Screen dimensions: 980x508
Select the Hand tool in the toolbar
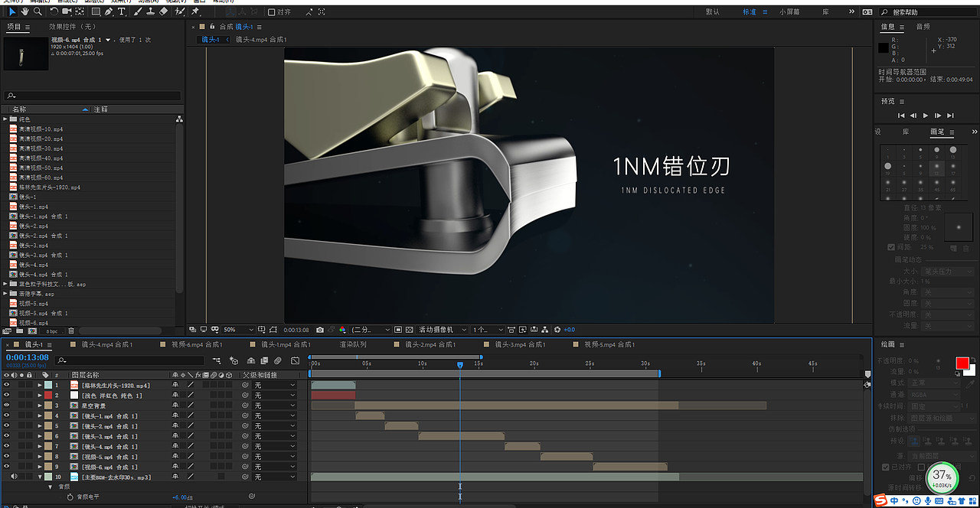click(x=24, y=11)
